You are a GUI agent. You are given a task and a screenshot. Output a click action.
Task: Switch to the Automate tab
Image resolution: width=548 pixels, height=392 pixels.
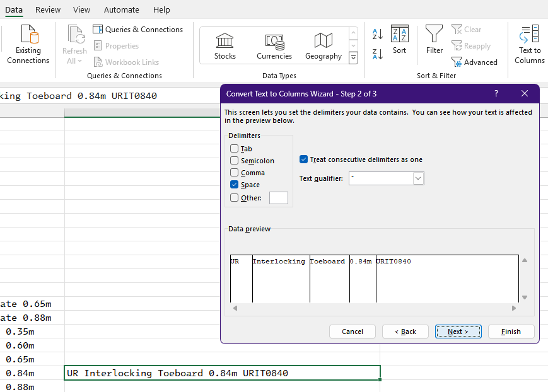[x=121, y=10]
